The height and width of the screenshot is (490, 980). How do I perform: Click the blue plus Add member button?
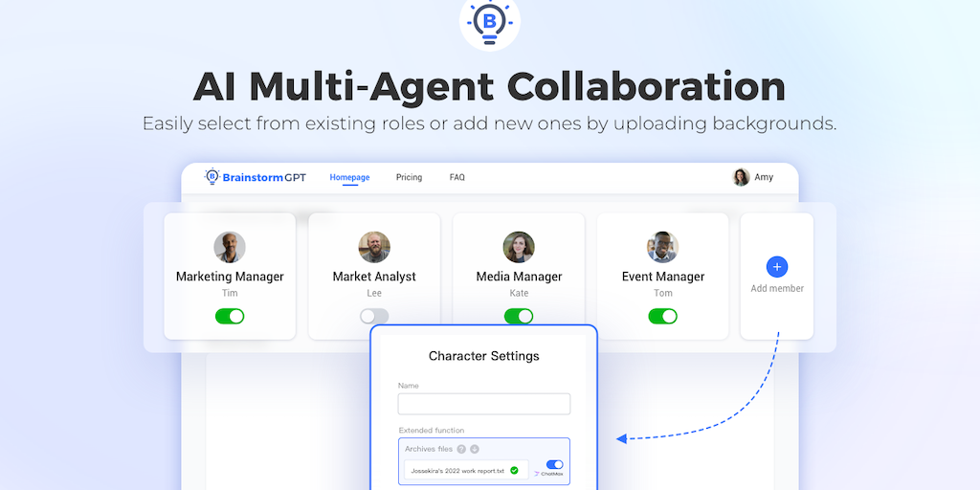click(777, 267)
